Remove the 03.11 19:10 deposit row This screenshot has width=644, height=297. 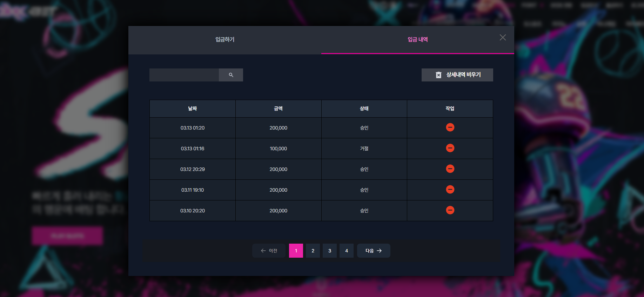(x=450, y=189)
